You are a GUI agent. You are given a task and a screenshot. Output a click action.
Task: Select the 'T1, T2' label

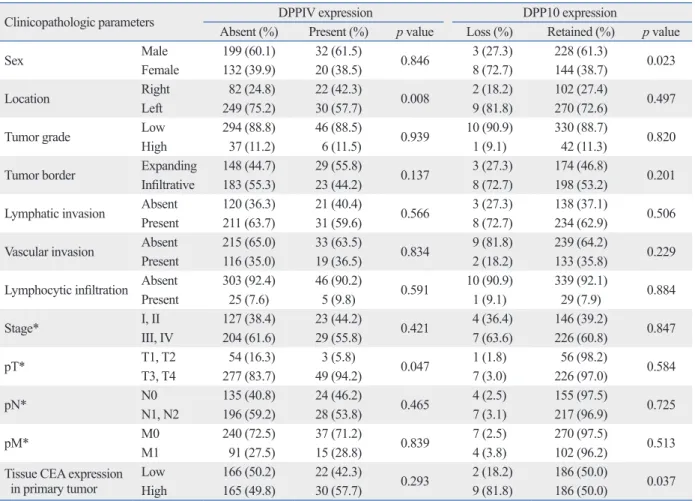pyautogui.click(x=158, y=357)
